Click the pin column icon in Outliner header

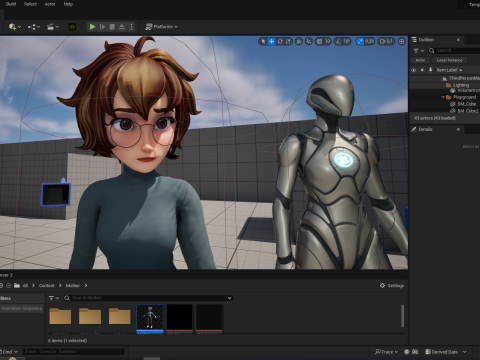point(430,70)
